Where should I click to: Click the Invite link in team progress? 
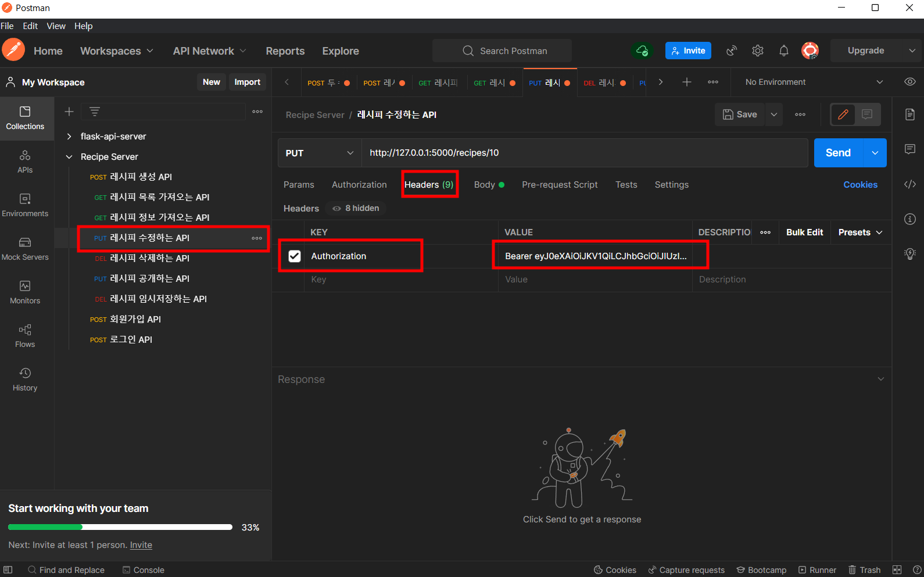click(x=141, y=545)
